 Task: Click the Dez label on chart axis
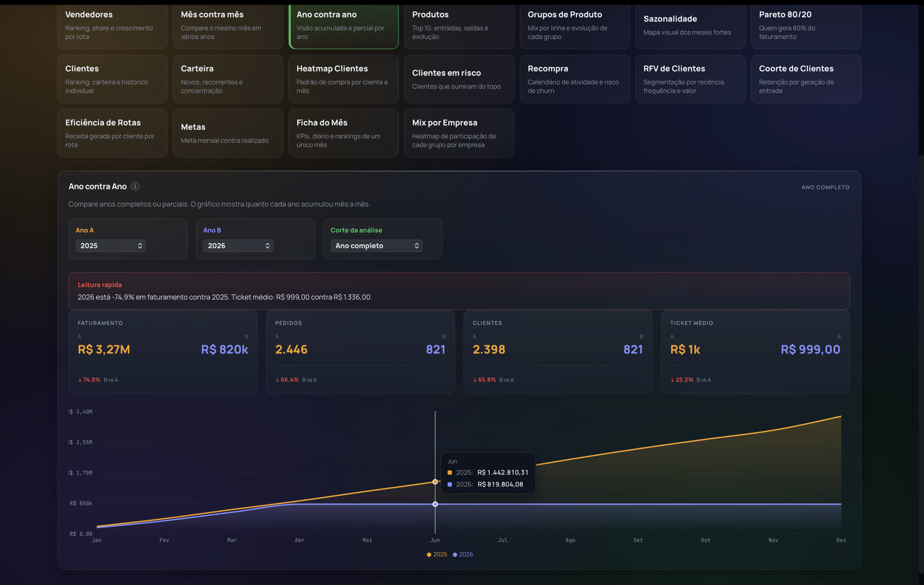click(x=841, y=540)
